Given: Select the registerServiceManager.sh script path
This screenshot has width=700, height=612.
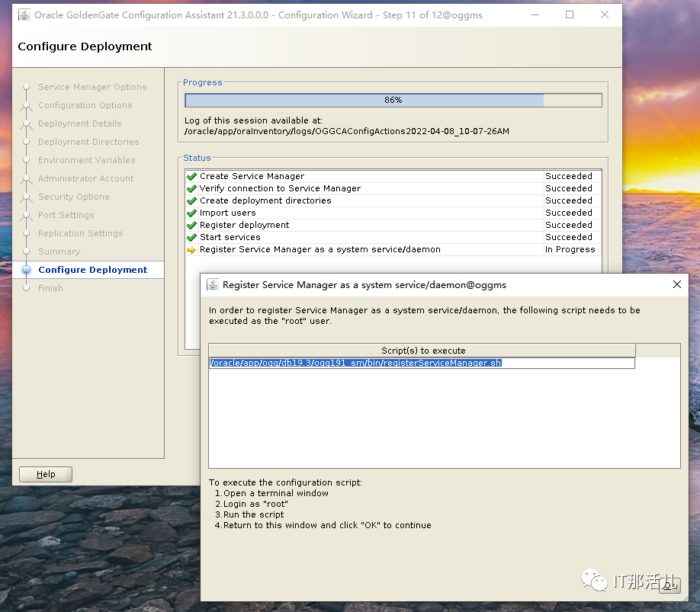Looking at the screenshot, I should pyautogui.click(x=356, y=363).
